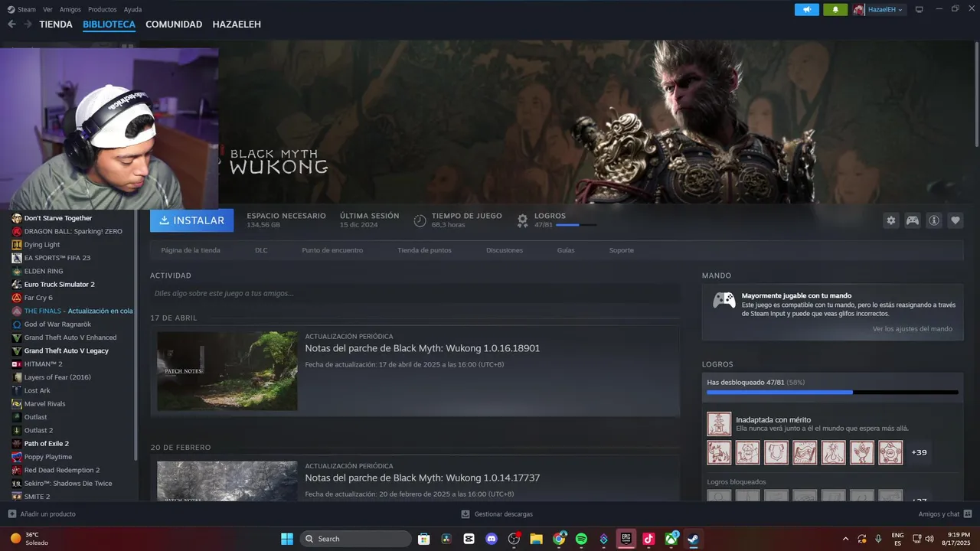Click the achievements progress bar 47/81

tap(832, 392)
